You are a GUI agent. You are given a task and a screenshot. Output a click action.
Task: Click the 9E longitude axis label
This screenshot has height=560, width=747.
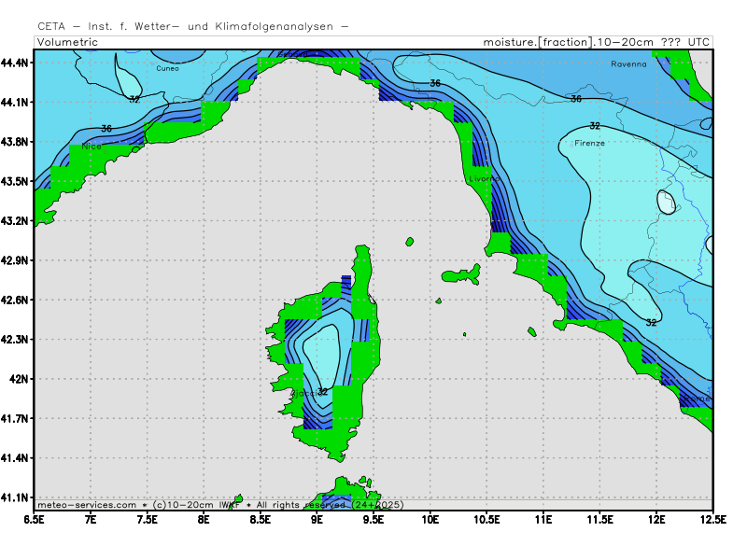pos(317,518)
